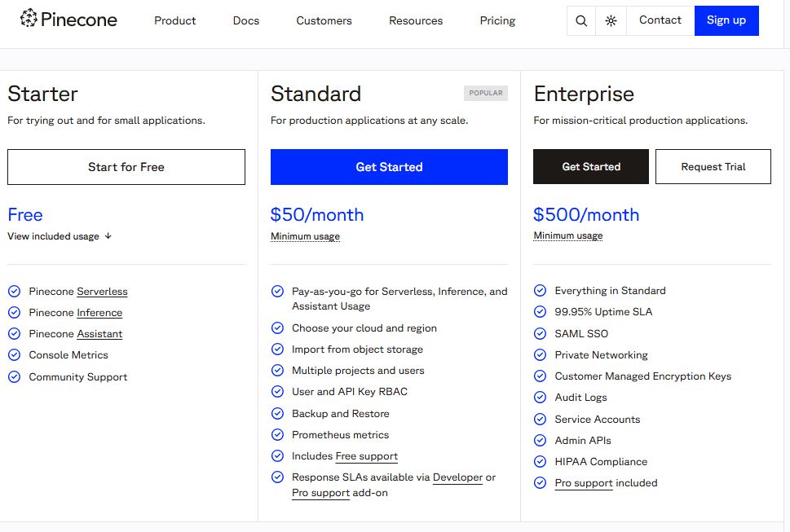Click check icon beside Console Metrics

14,355
